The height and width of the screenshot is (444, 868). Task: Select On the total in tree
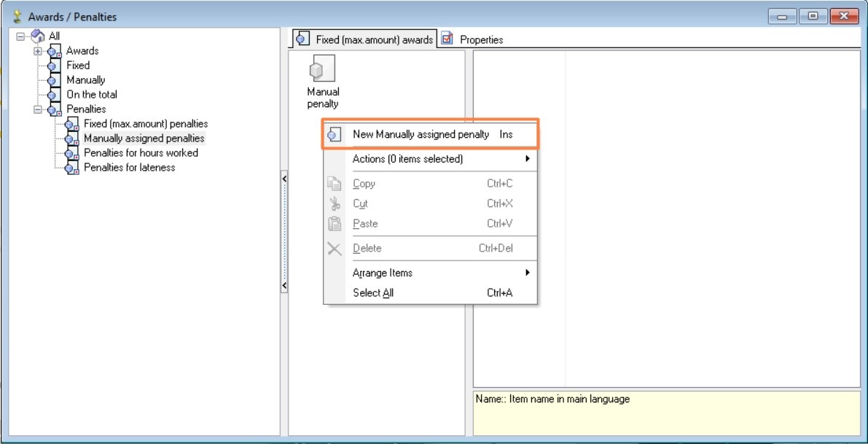click(x=92, y=95)
